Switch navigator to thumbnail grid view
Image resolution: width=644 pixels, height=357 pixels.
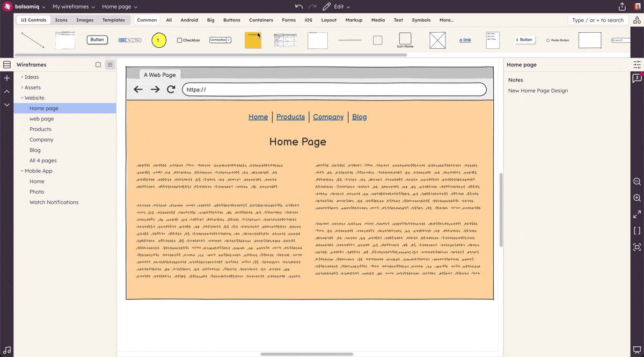click(x=98, y=64)
